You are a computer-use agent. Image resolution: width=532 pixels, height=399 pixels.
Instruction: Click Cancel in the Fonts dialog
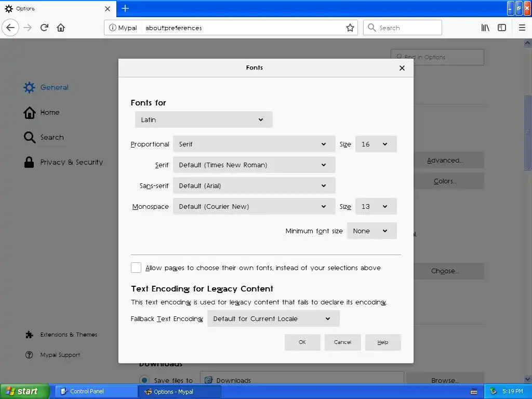[342, 342]
